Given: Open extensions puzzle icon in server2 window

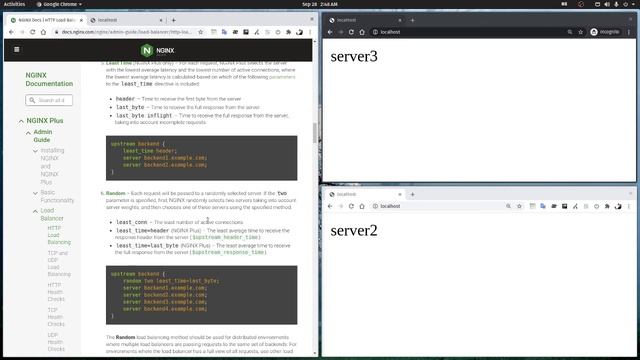Looking at the screenshot, I should pyautogui.click(x=607, y=206).
